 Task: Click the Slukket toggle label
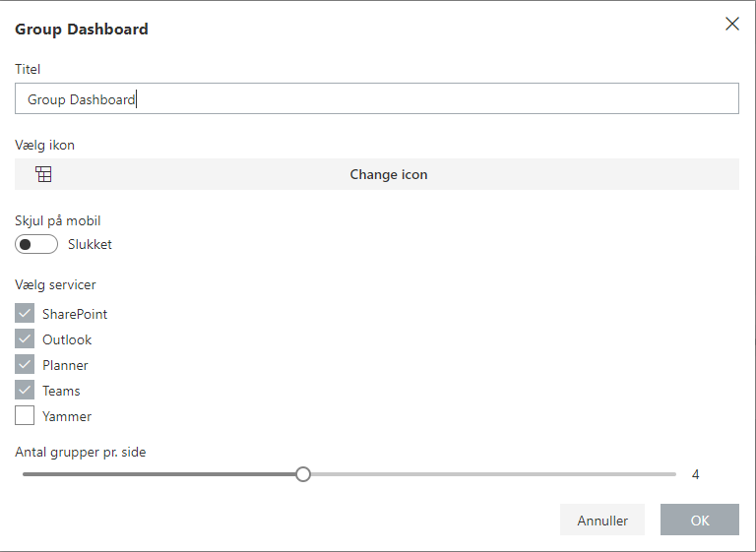pos(90,244)
